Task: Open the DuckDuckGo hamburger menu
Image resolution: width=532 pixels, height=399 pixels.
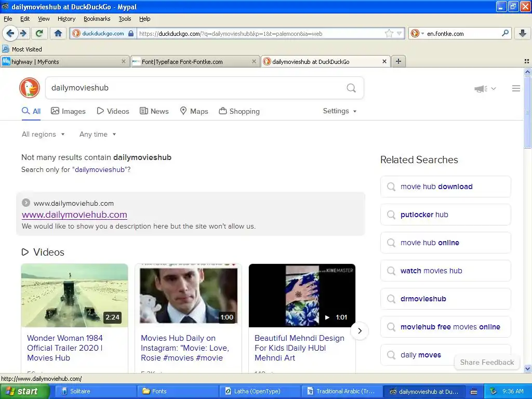Action: tap(516, 88)
